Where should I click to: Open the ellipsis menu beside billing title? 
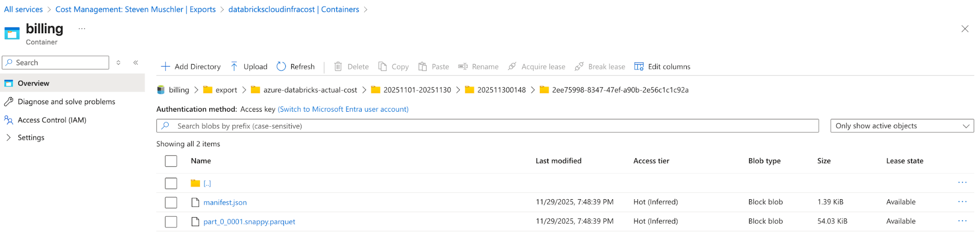pyautogui.click(x=82, y=29)
